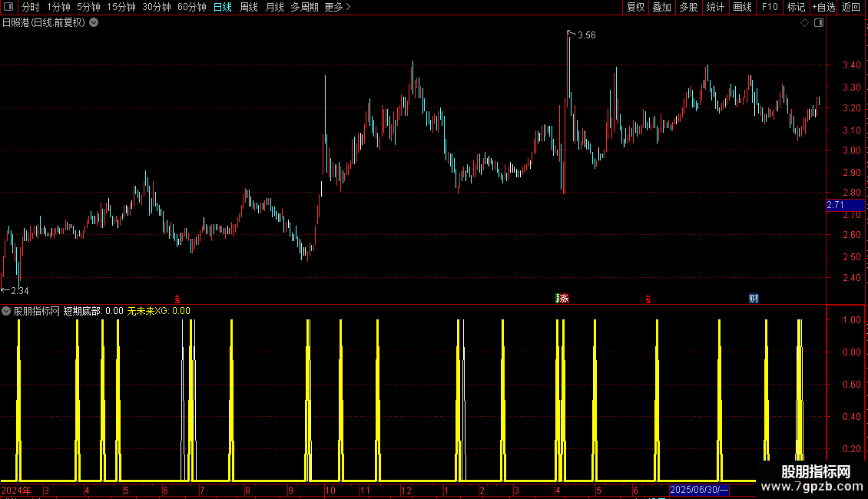Click the 2024年 label on time axis
The image size is (868, 499).
coord(16,490)
